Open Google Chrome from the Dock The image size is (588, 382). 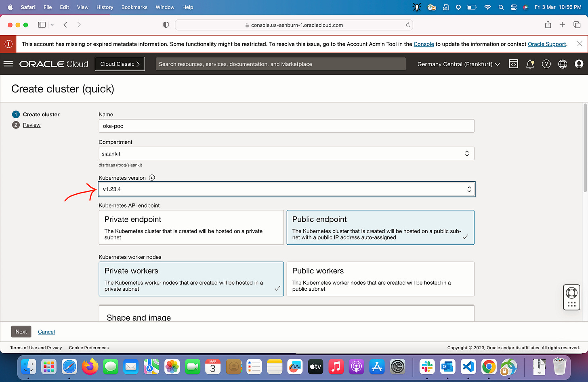pyautogui.click(x=489, y=367)
